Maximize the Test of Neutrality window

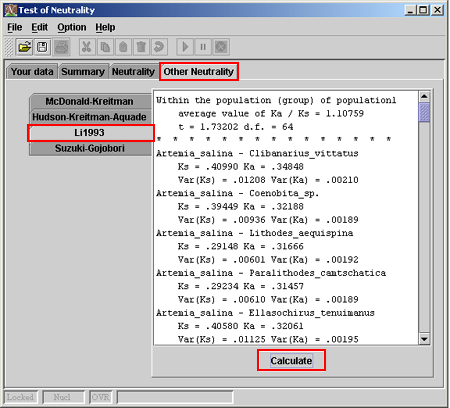(x=423, y=10)
